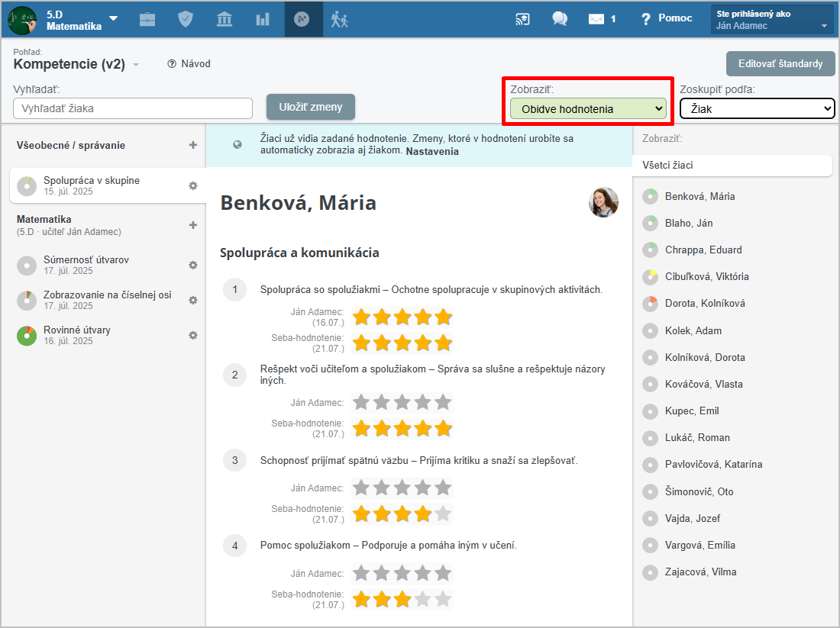Screen dimensions: 840x628
Task: Click Mária Benková's profile photo
Action: click(x=604, y=202)
